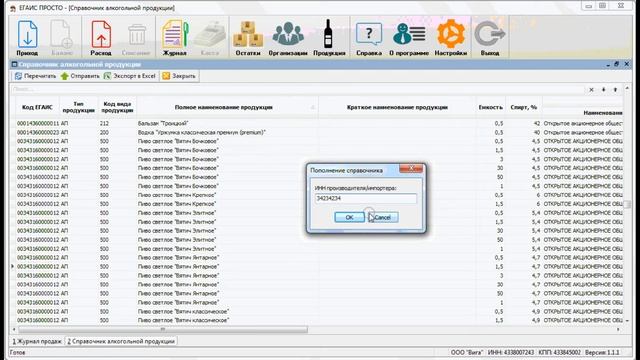This screenshot has height=360, width=640.
Task: Click the disabled Баланс toolbar icon
Action: (62, 38)
